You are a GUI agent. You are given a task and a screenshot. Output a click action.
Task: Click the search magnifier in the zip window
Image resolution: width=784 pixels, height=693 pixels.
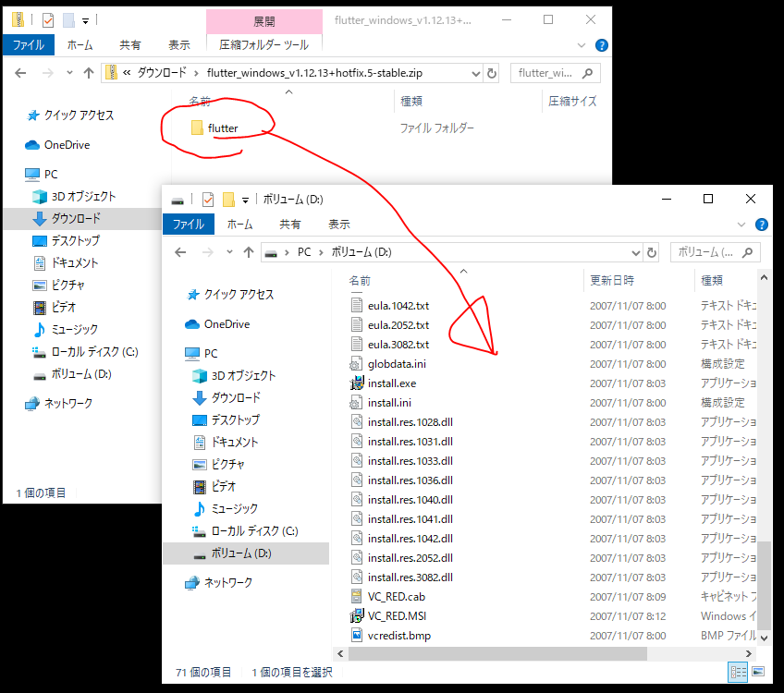(588, 73)
